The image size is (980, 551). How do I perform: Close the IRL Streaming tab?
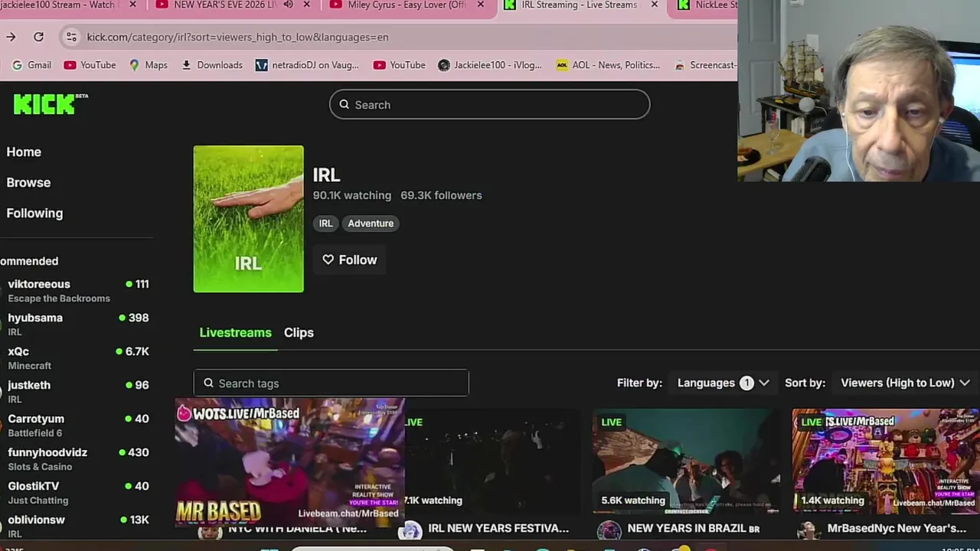pyautogui.click(x=655, y=5)
